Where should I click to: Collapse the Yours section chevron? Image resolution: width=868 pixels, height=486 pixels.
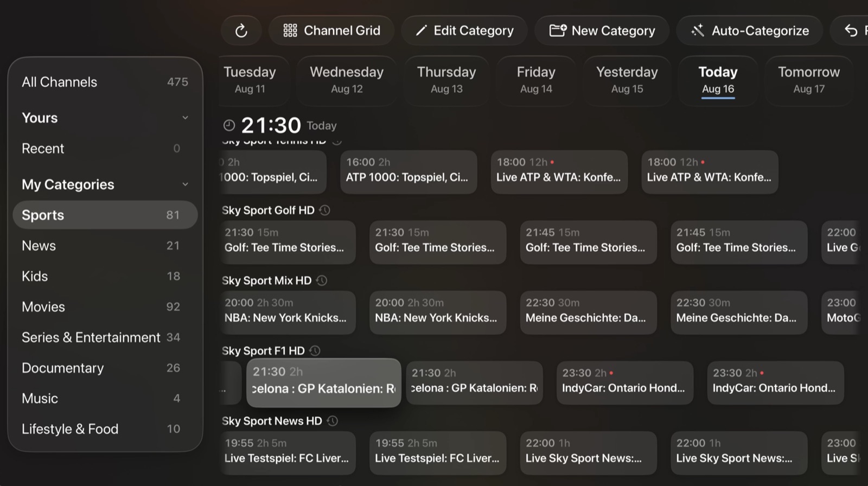point(185,118)
